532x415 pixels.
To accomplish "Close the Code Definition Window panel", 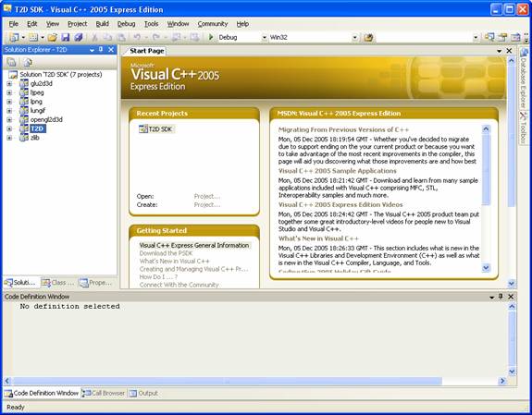I will tap(511, 297).
